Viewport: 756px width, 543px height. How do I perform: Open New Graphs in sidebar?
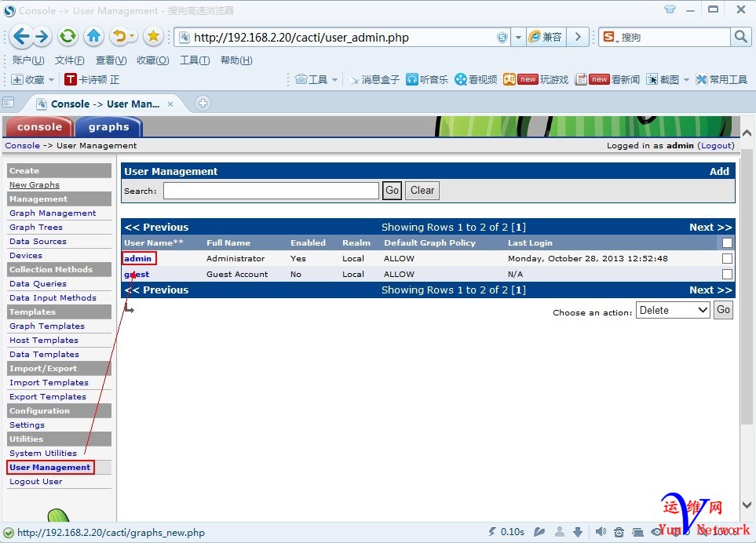[x=35, y=185]
